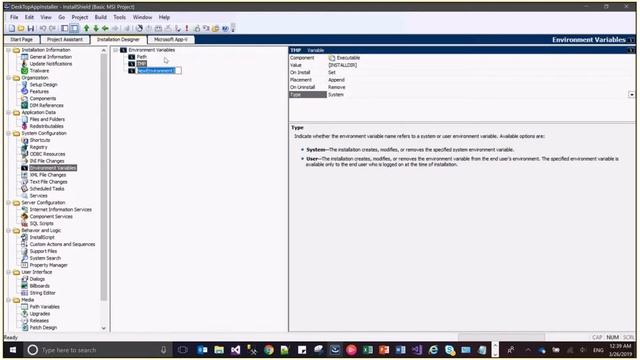
Task: Collapse the Application Data folder
Action: coord(9,112)
